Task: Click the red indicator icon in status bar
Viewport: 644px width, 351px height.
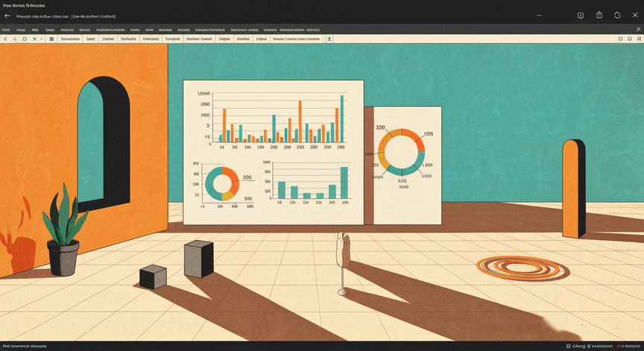Action: (618, 347)
